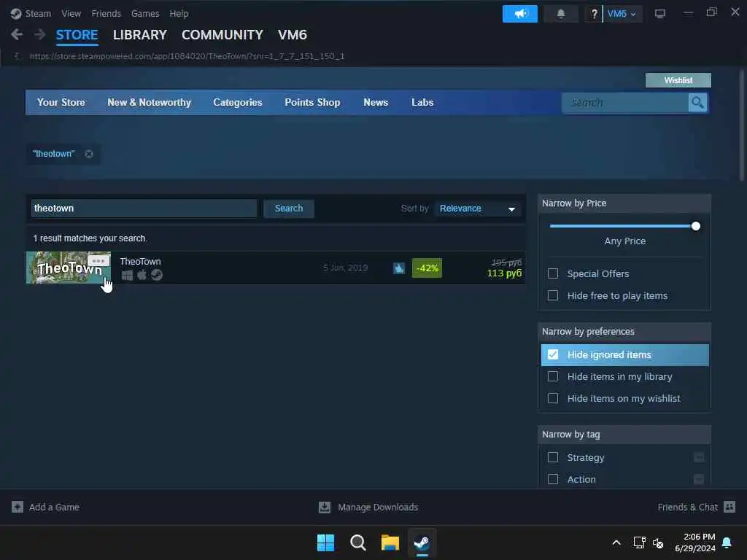Click the SteamOS platform icon on TheoTown
Screen dimensions: 747x560
click(x=157, y=275)
